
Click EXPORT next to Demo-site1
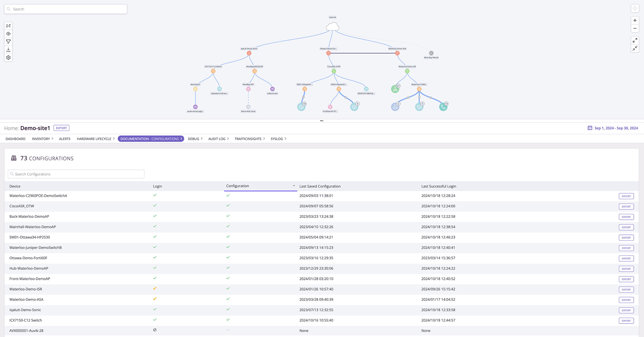pos(61,128)
